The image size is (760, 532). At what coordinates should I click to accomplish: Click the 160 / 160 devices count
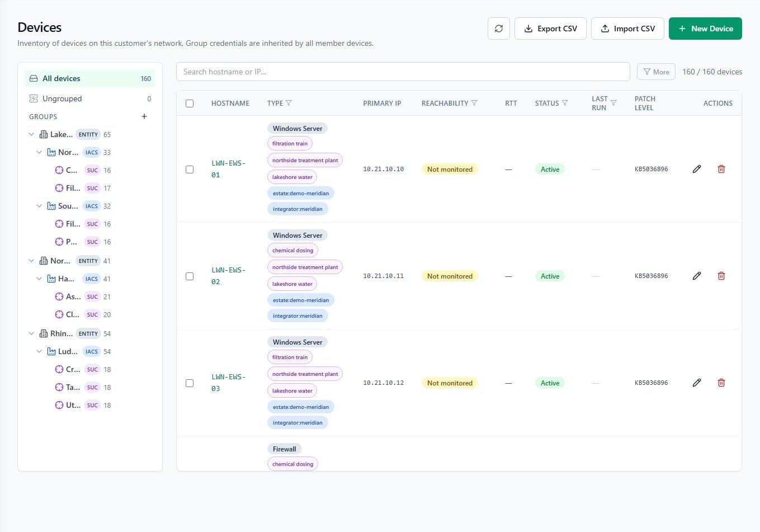(712, 72)
